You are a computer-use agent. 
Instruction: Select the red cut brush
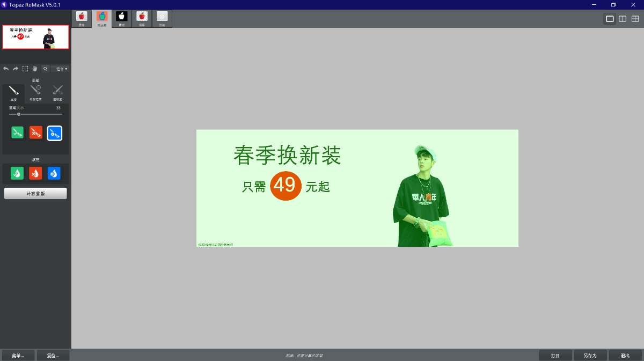[36, 132]
